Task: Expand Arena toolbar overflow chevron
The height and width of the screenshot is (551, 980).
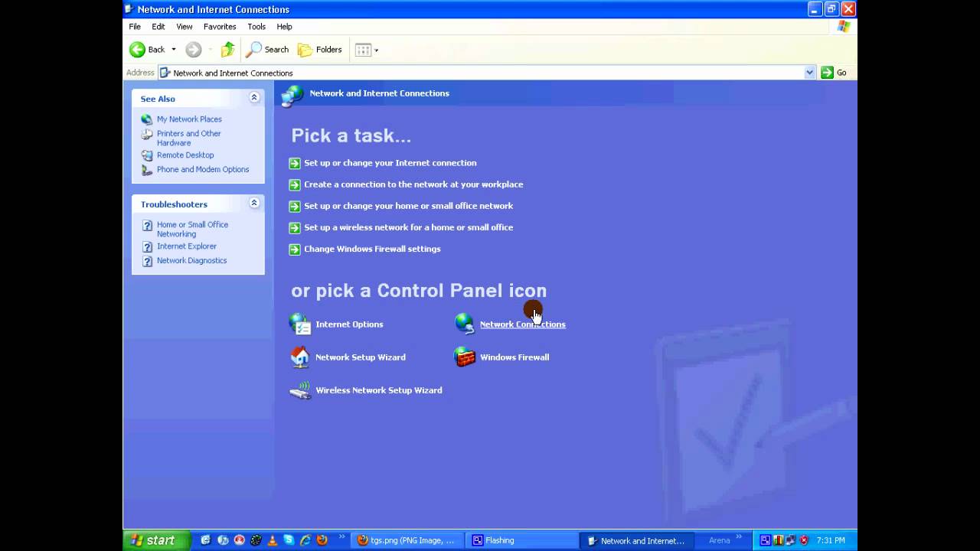Action: point(740,537)
